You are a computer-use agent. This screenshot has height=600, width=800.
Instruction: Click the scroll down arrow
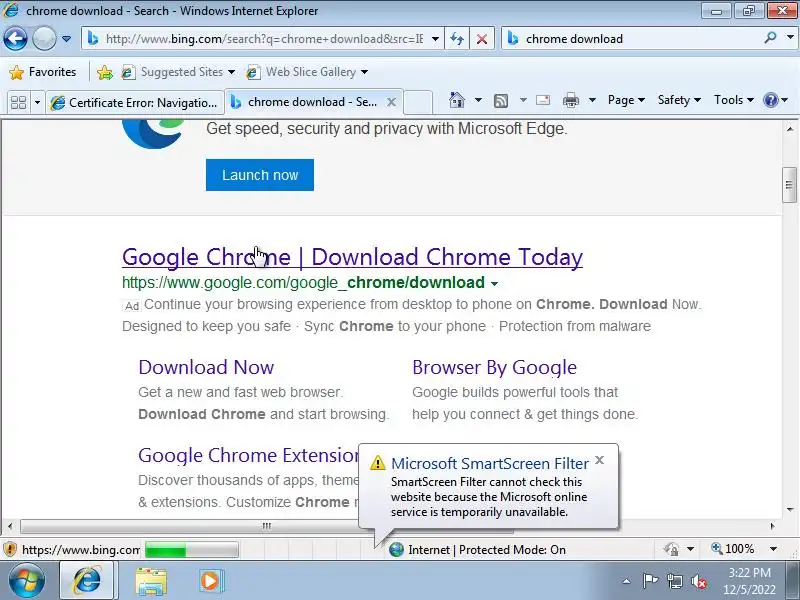(790, 509)
